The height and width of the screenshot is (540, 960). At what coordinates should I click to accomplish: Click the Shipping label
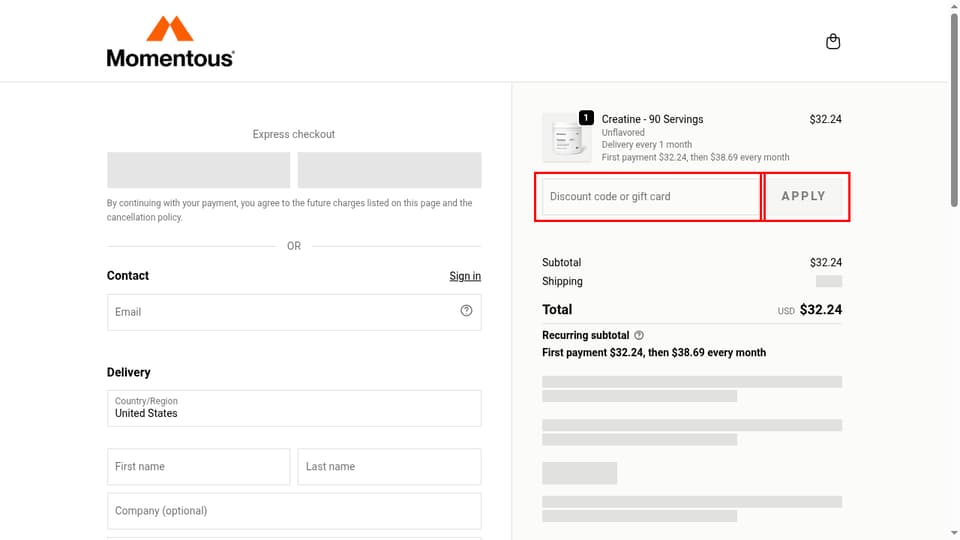[562, 282]
